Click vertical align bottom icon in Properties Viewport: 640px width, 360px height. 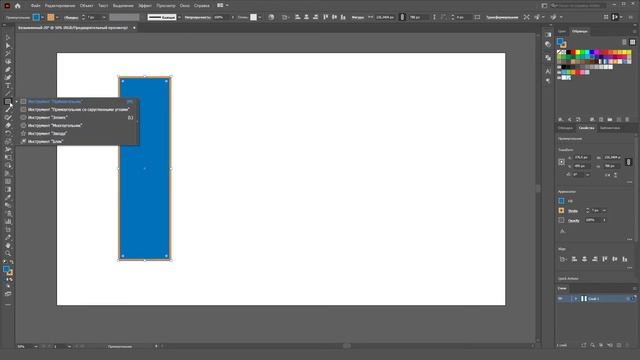tap(624, 259)
